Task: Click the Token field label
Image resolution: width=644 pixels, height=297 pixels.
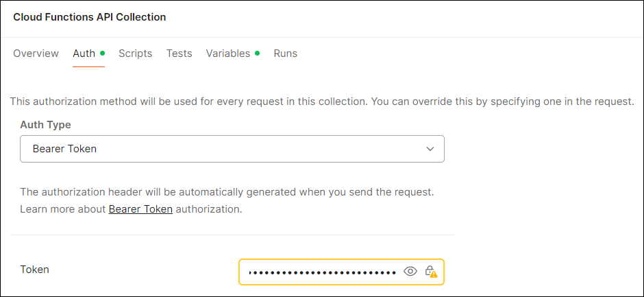Action: click(35, 270)
